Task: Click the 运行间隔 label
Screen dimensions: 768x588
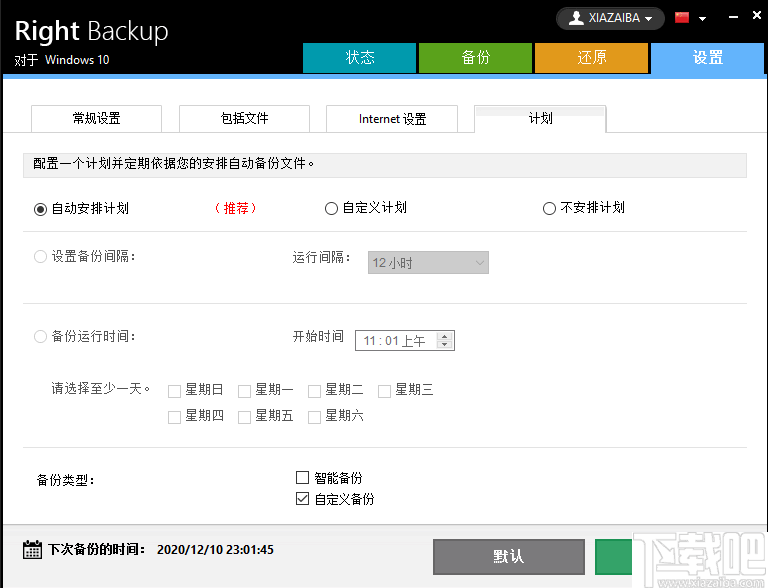Action: [321, 257]
